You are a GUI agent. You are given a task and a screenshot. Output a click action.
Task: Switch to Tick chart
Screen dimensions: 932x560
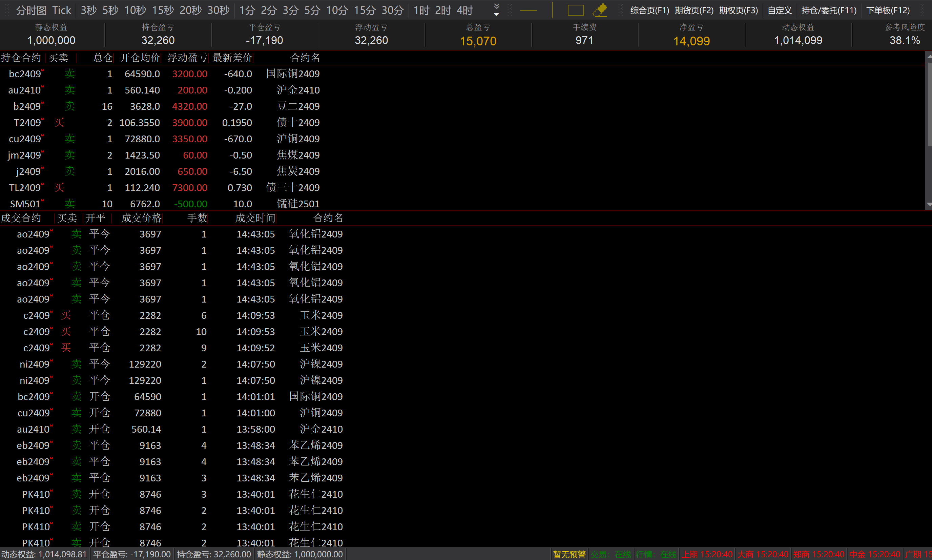pos(62,10)
